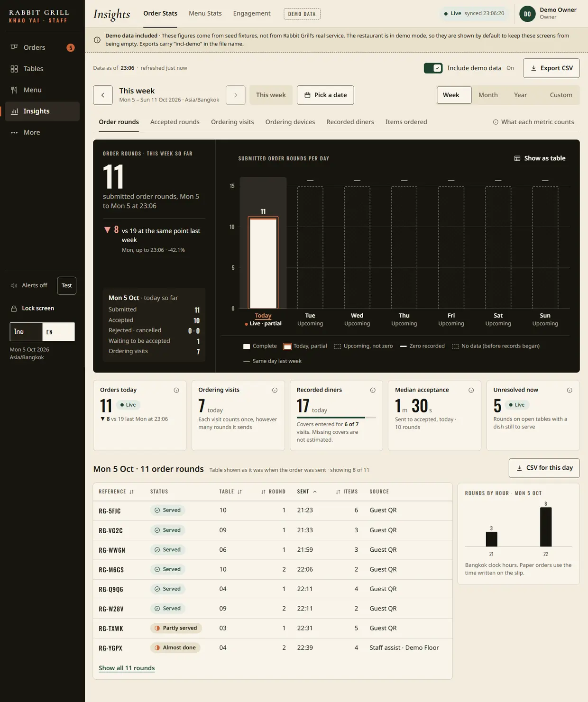Click info icon on Recorded diners card
Image resolution: width=588 pixels, height=702 pixels.
373,390
